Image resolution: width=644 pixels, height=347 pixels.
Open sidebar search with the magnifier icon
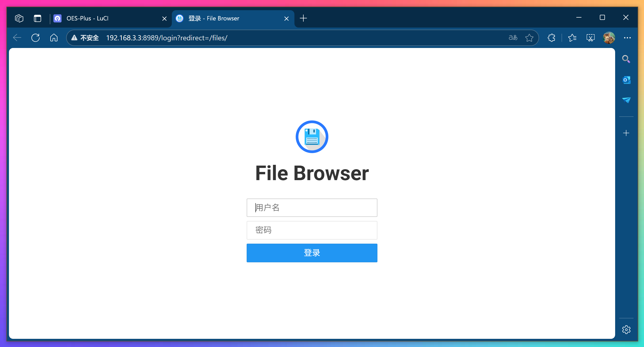627,59
